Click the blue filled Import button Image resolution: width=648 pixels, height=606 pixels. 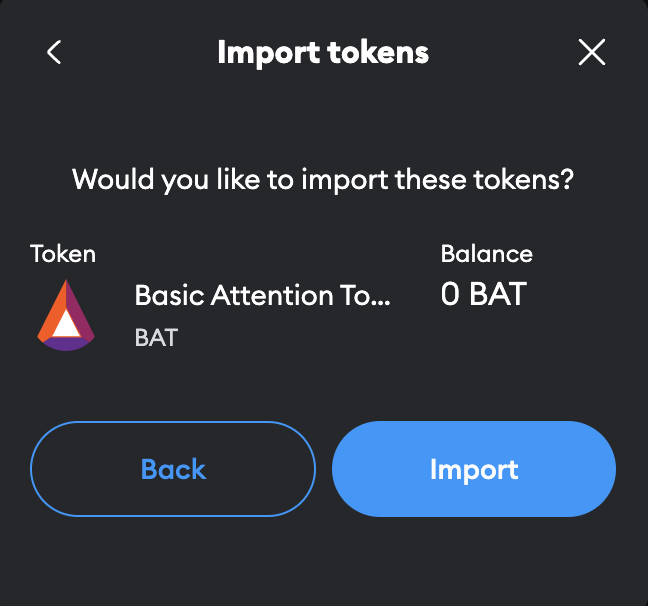point(473,469)
